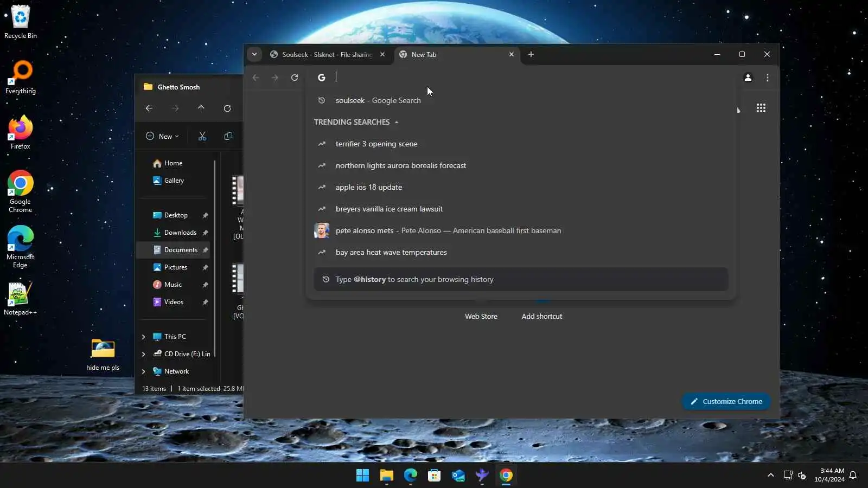Click the Customize Chrome button
Screen dimensions: 868x488
point(726,401)
